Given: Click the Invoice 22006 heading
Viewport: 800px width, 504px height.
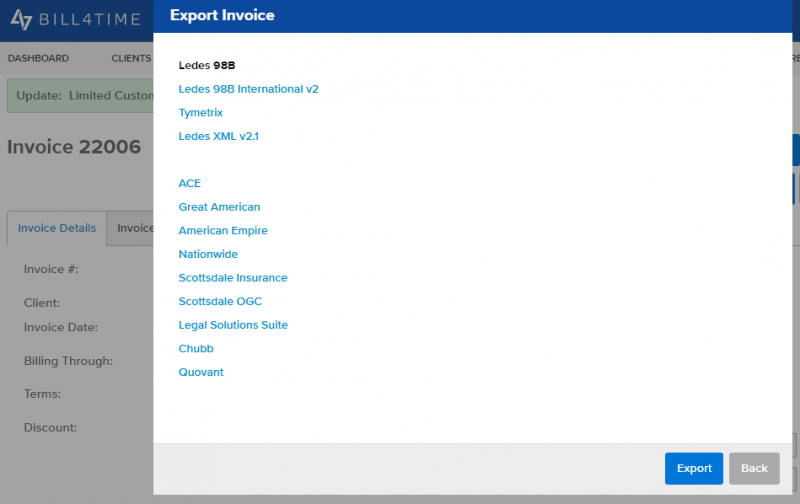Looking at the screenshot, I should [74, 147].
